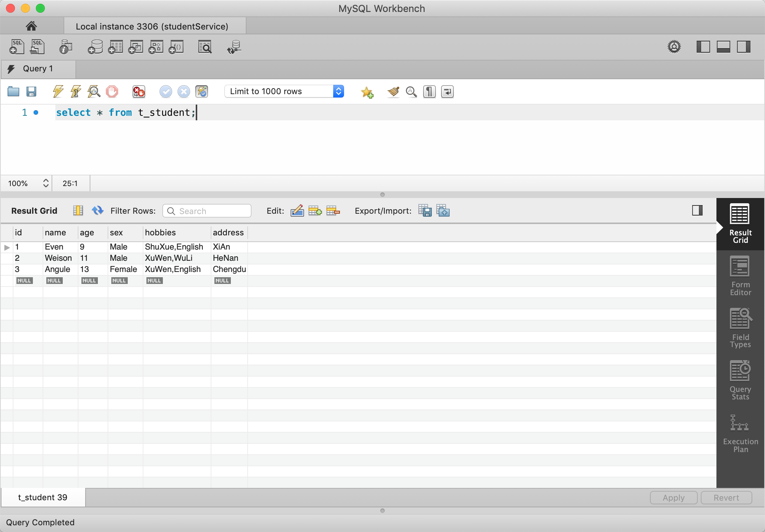Switch to Field Types view
This screenshot has width=765, height=532.
coord(740,328)
